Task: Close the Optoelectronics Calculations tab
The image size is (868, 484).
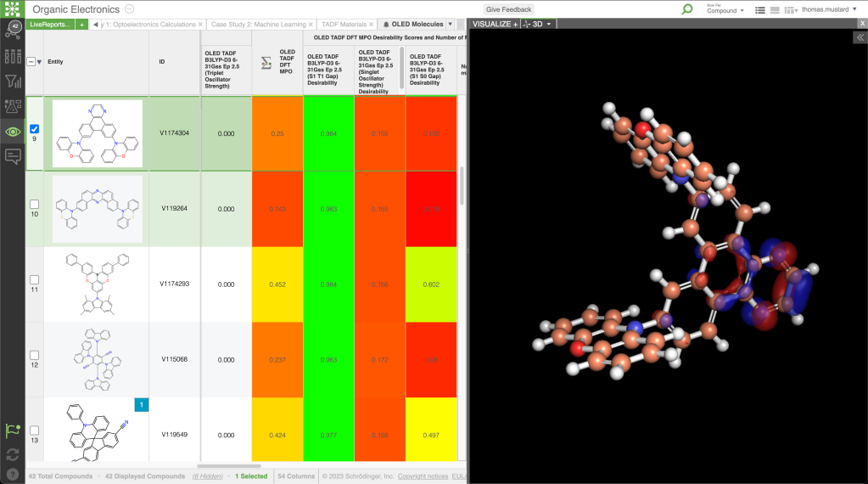Action: point(200,25)
